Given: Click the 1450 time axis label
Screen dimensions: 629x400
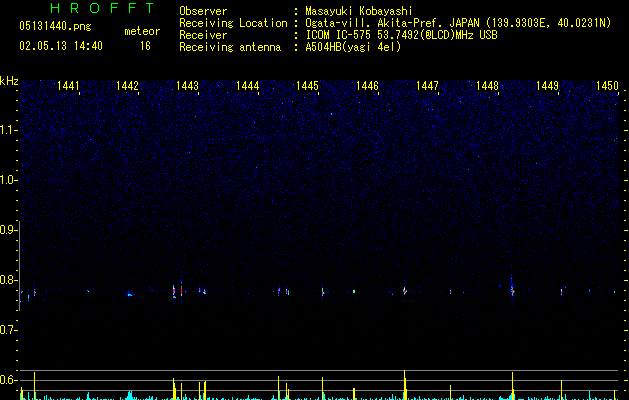Looking at the screenshot, I should tap(607, 86).
